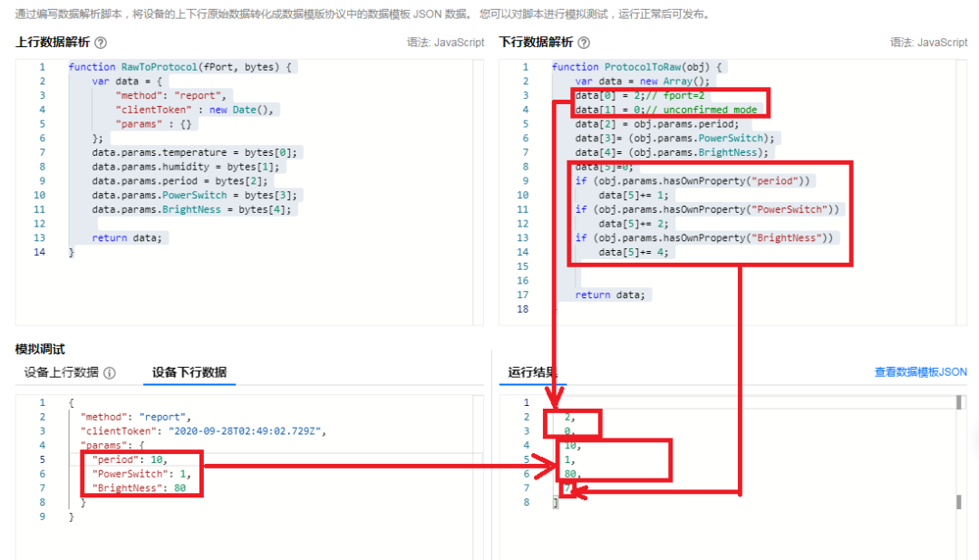
Task: Click the "clientToken" : new Date() line
Action: click(195, 110)
